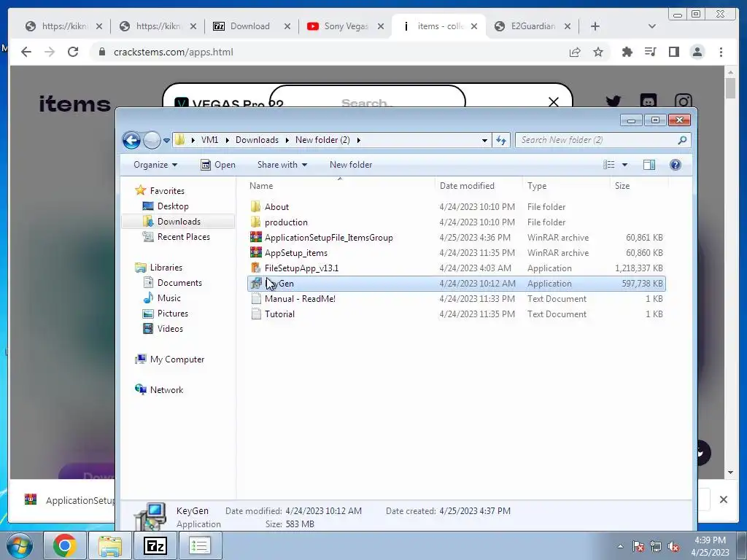747x560 pixels.
Task: Click Chrome in the taskbar
Action: [x=65, y=545]
